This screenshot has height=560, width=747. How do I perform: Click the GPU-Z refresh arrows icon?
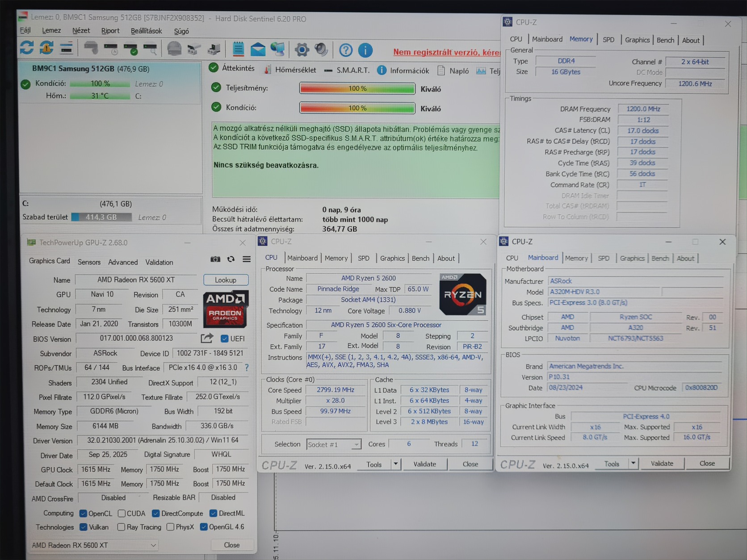click(x=231, y=259)
